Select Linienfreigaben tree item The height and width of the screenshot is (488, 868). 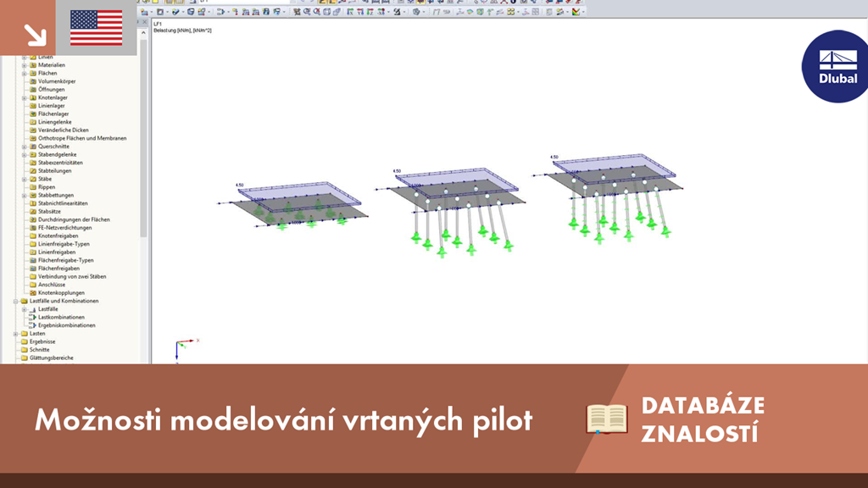pos(57,252)
